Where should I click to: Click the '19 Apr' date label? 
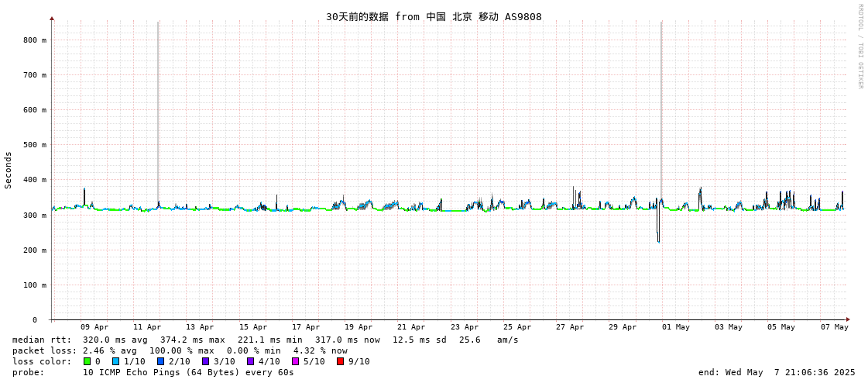(359, 327)
